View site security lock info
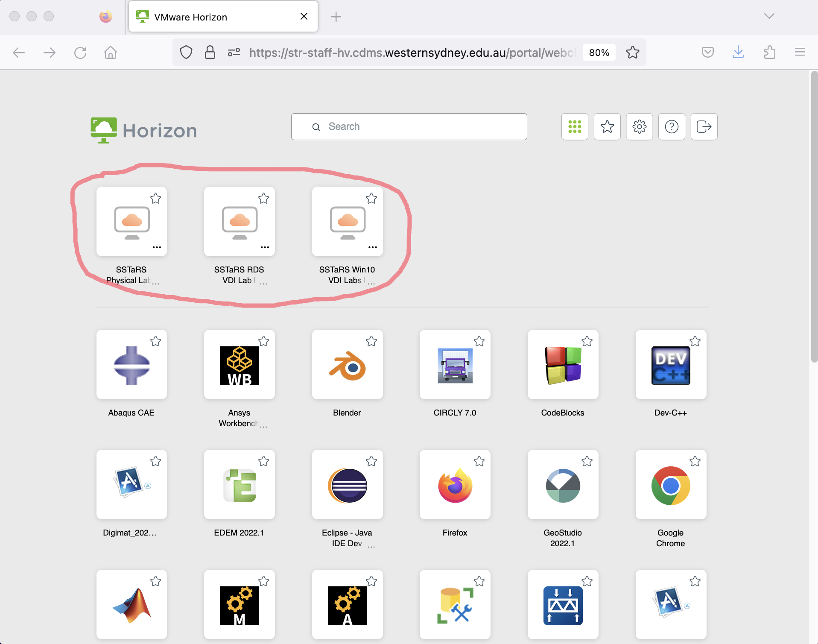 210,53
